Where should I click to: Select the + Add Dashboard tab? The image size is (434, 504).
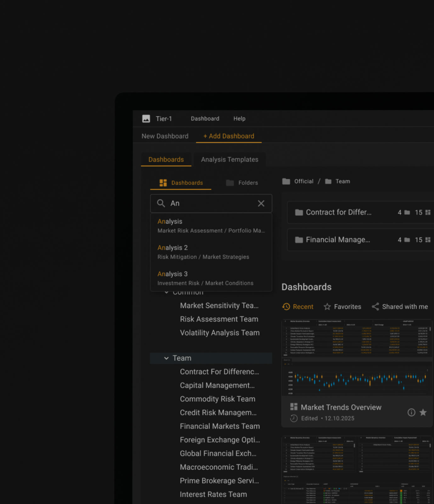point(229,136)
